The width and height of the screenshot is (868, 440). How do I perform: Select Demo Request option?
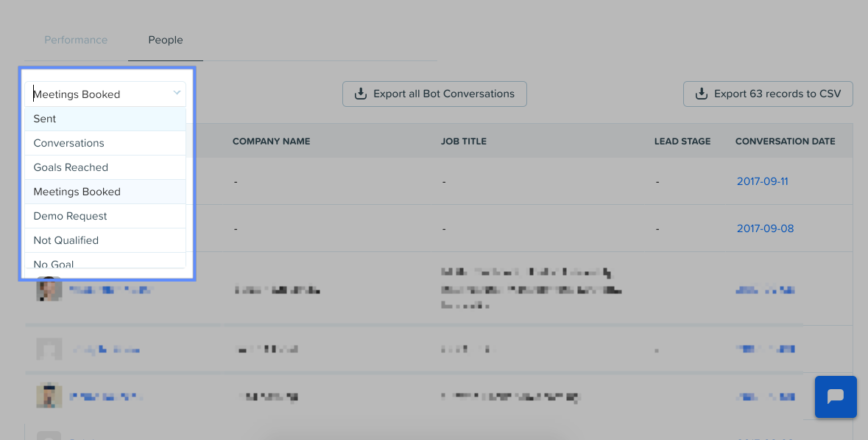click(105, 216)
